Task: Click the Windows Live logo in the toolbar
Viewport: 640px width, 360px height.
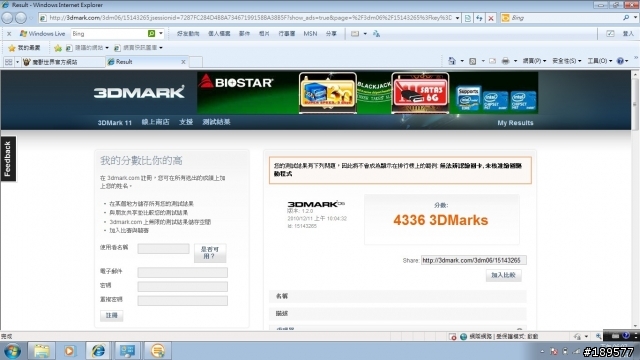Action: [42, 33]
